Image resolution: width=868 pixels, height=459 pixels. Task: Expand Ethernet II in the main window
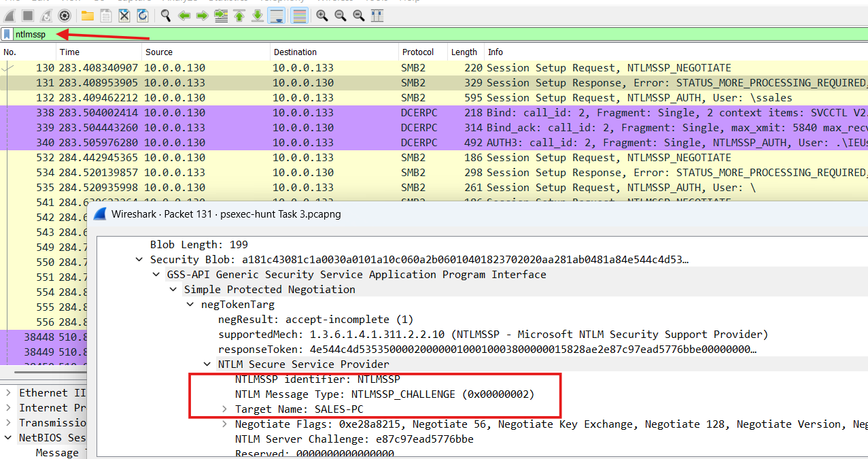tap(8, 393)
